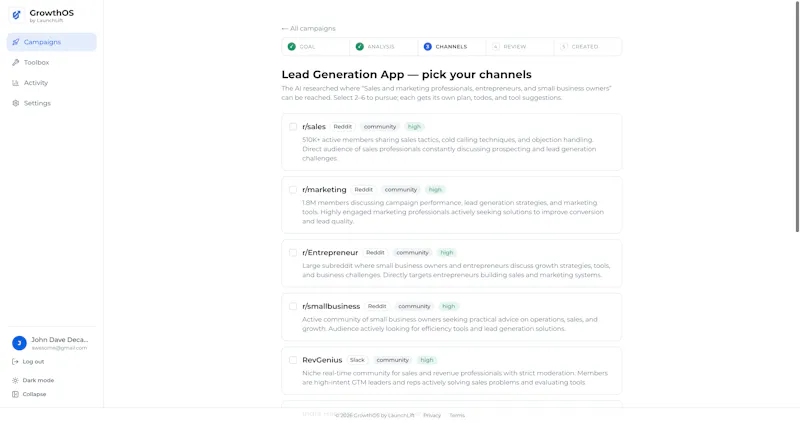Open Settings in the sidebar
800x423 pixels.
pyautogui.click(x=52, y=103)
